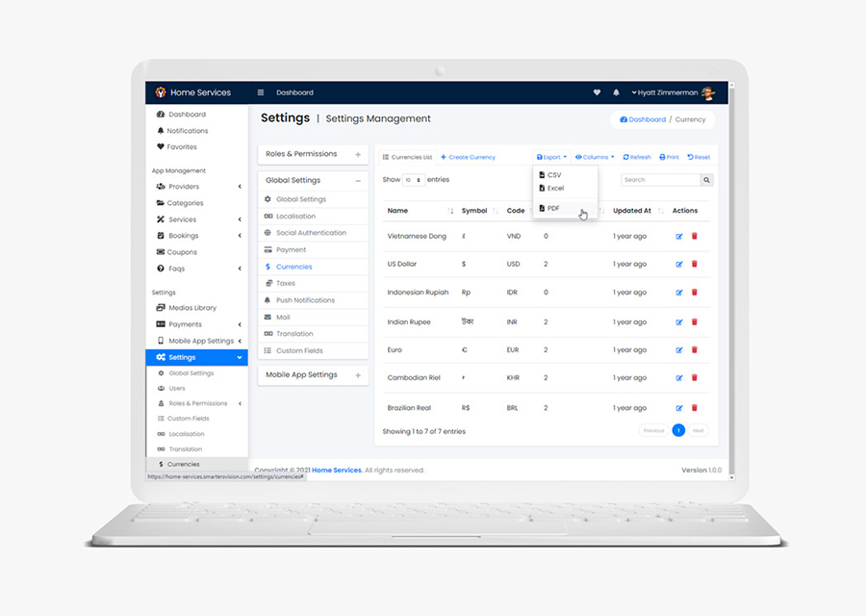Delete the Euro currency row

694,349
